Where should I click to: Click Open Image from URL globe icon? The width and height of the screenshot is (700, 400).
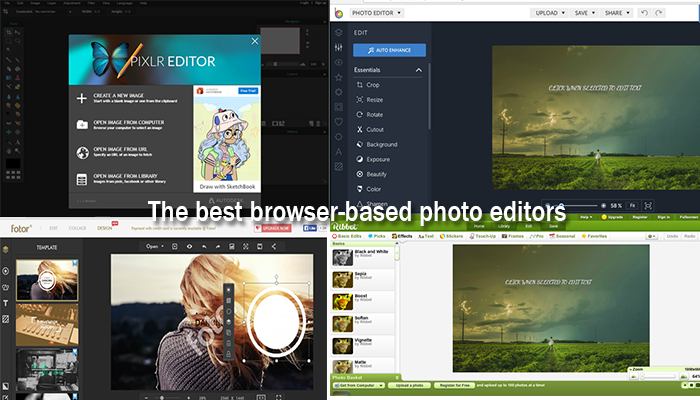click(84, 153)
